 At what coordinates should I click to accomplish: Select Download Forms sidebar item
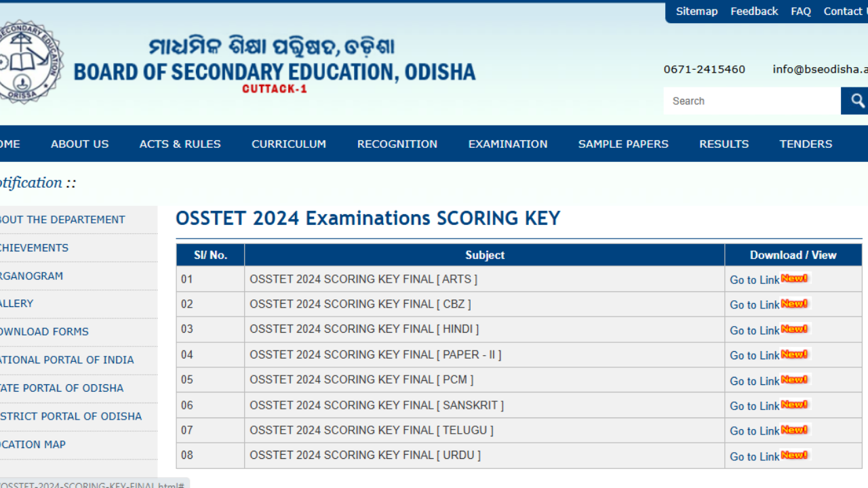point(44,331)
